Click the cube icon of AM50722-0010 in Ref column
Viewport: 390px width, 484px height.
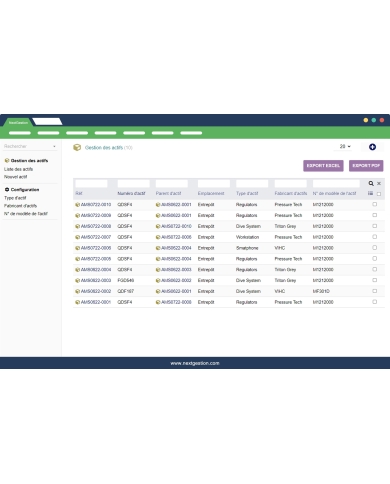click(77, 205)
